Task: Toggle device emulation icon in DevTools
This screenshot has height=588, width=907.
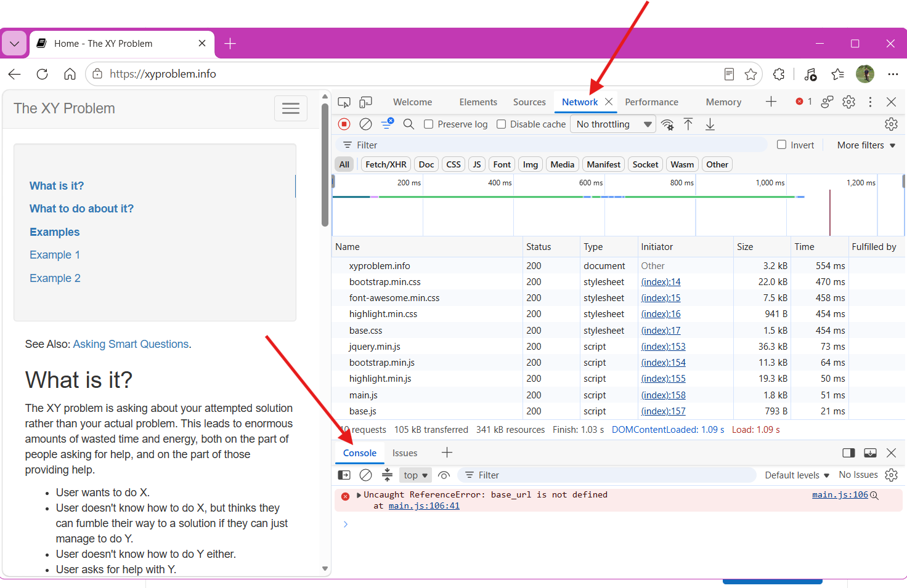Action: pyautogui.click(x=366, y=102)
